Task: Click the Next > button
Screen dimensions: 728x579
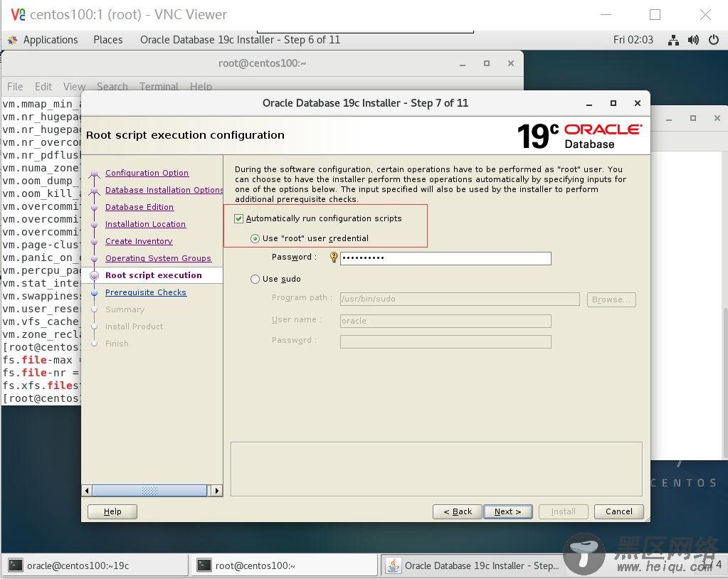Action: click(507, 511)
